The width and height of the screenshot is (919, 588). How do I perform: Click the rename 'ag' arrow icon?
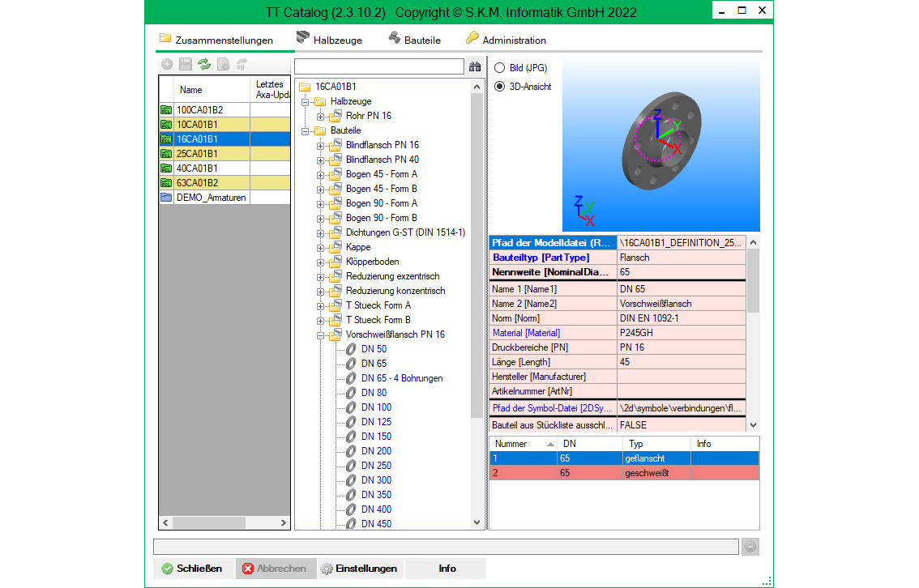[242, 65]
